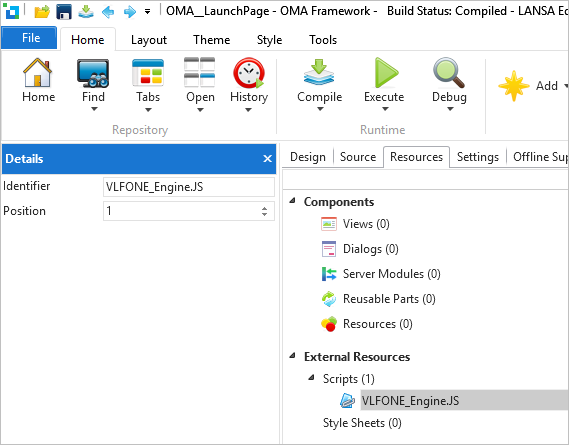Select the Resources editor tab
The image size is (569, 445).
tap(417, 157)
